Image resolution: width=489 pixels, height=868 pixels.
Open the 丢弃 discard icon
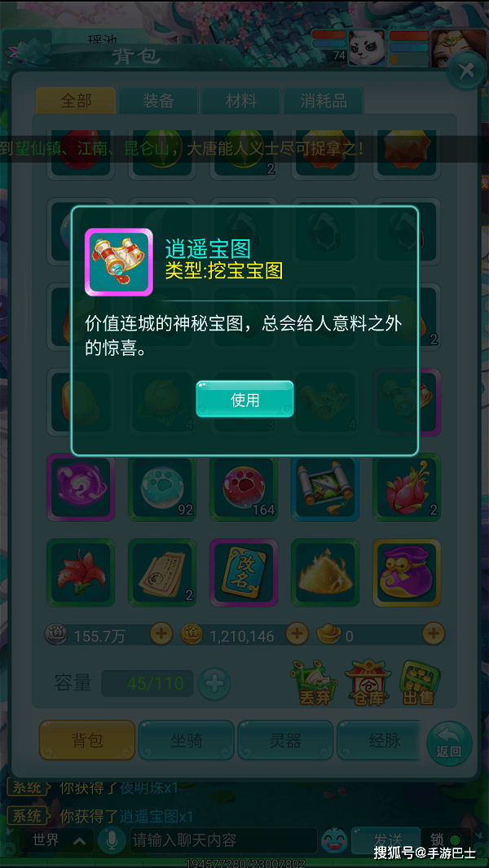pos(314,682)
